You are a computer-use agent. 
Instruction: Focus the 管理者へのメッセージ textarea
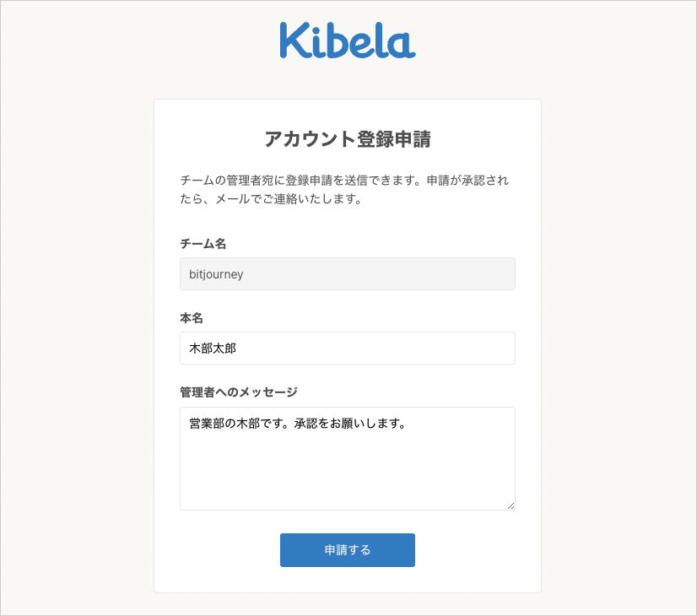[x=347, y=458]
